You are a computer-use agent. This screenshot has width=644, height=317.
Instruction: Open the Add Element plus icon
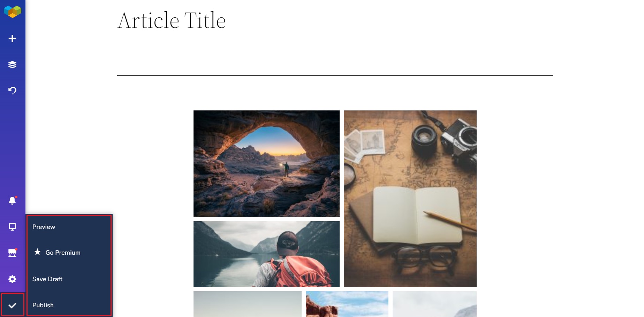[13, 38]
